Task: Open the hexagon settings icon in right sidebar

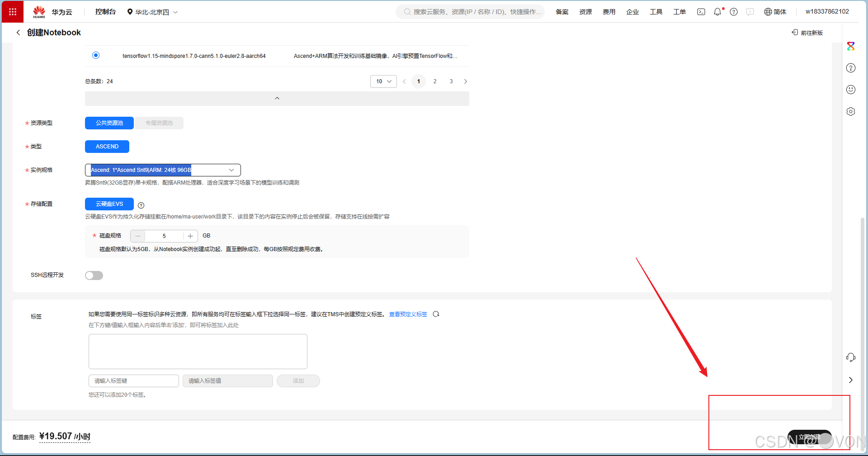Action: click(x=851, y=111)
